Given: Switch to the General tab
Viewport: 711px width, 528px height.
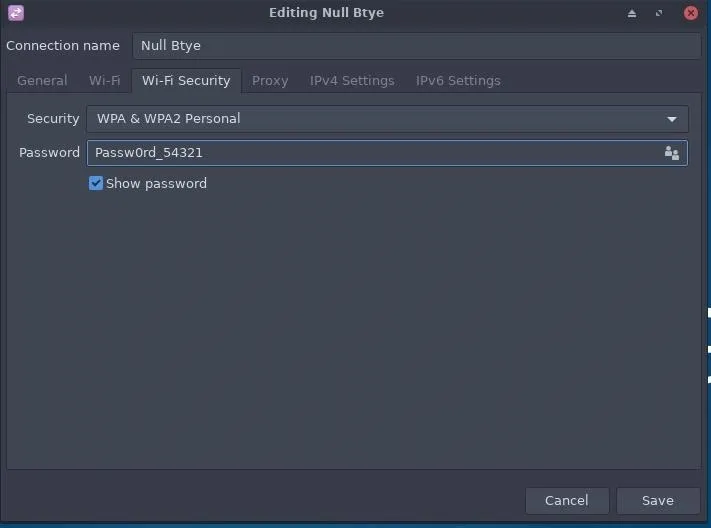Looking at the screenshot, I should [x=42, y=81].
